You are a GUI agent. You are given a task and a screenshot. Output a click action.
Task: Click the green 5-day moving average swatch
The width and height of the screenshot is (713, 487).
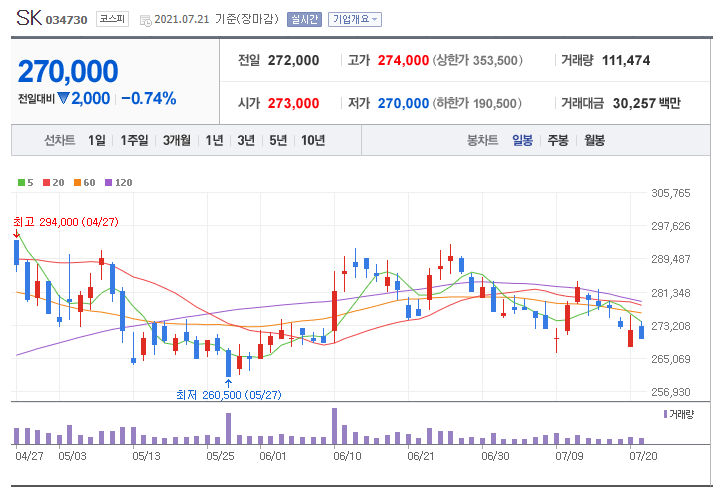click(x=21, y=183)
